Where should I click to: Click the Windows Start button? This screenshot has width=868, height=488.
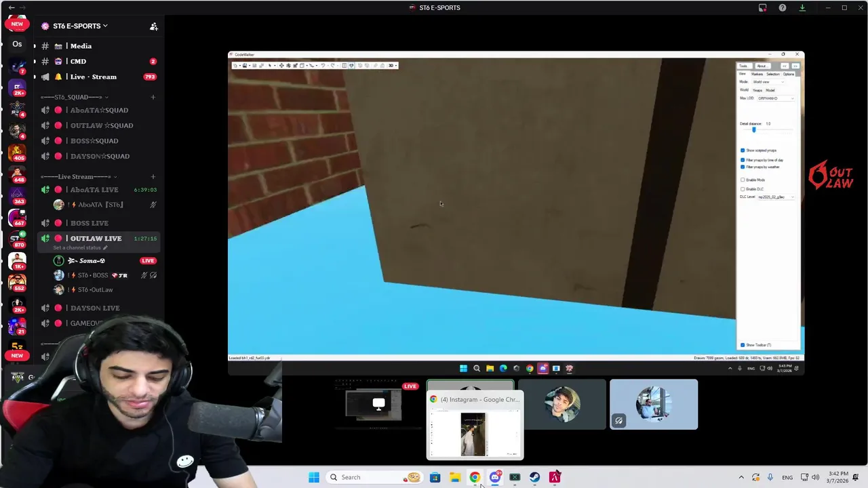click(x=314, y=477)
